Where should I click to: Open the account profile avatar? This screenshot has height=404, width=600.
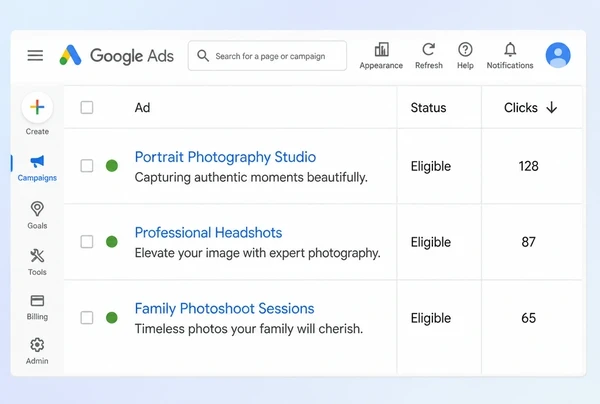point(558,55)
